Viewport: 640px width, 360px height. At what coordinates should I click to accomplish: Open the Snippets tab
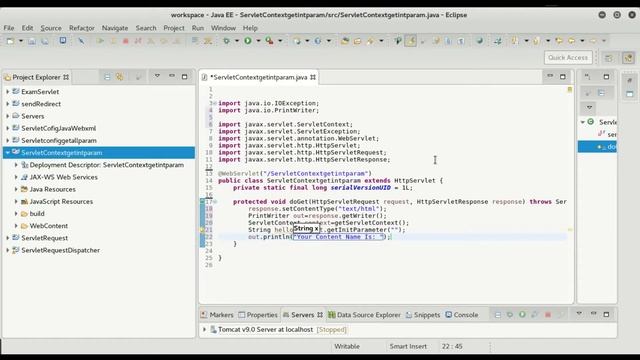[x=423, y=315]
